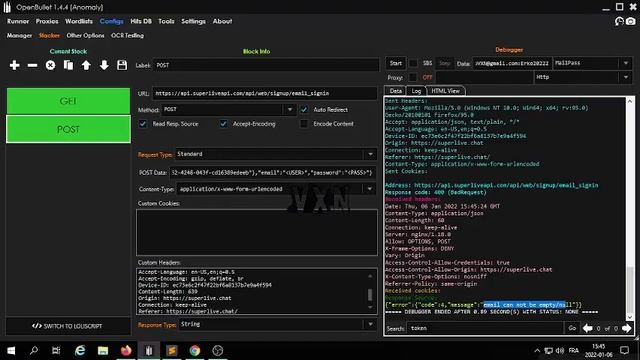Open the Runner menu

(18, 21)
